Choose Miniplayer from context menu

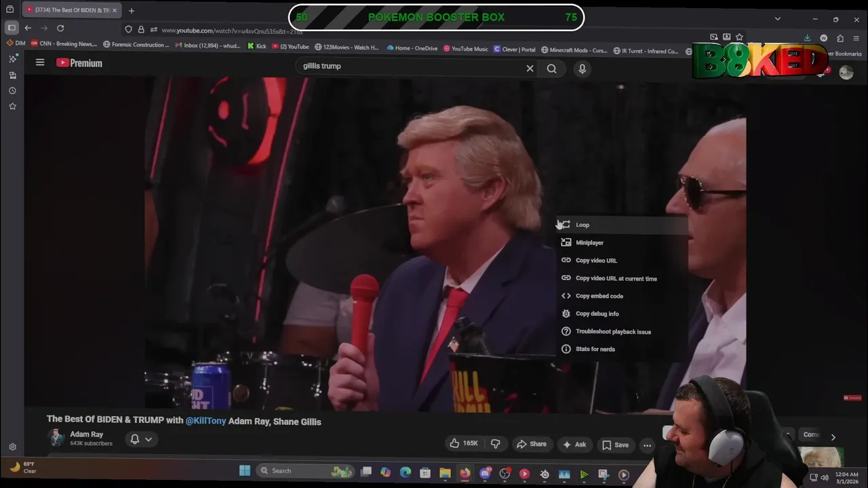point(623,243)
